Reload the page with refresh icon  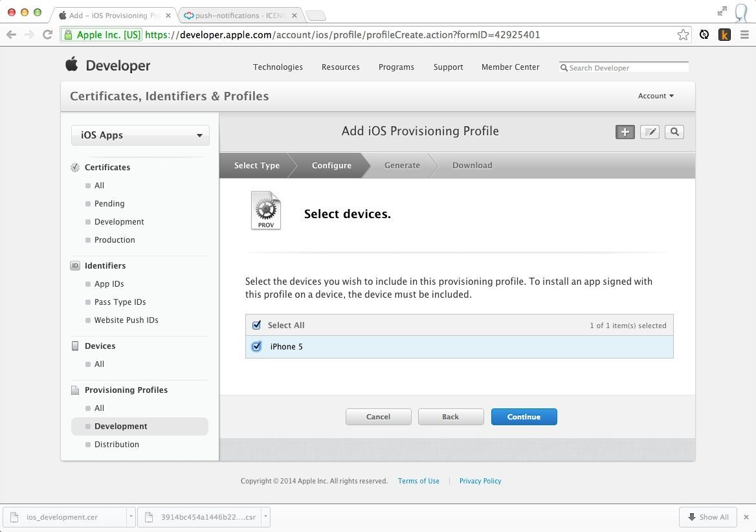click(47, 35)
